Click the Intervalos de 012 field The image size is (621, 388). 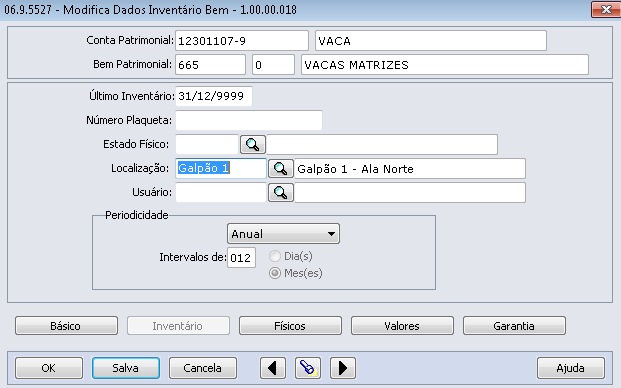click(241, 258)
